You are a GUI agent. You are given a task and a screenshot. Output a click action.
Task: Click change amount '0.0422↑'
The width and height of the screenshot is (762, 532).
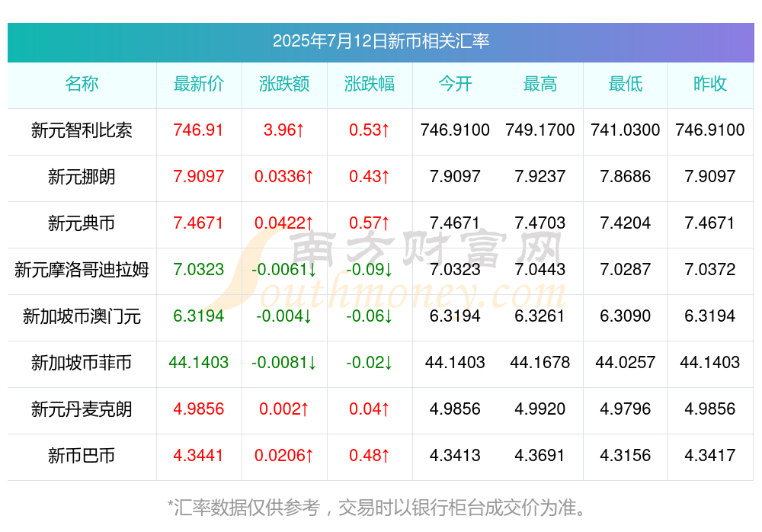point(284,223)
